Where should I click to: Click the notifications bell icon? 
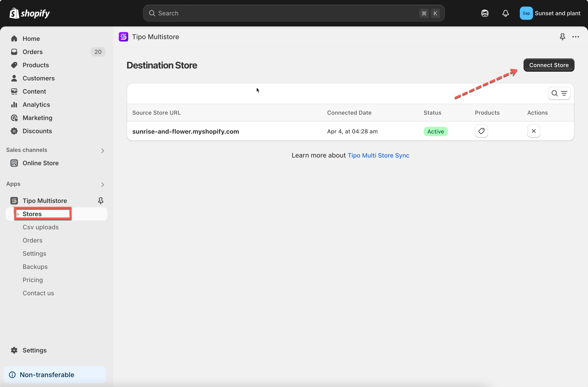pos(506,13)
